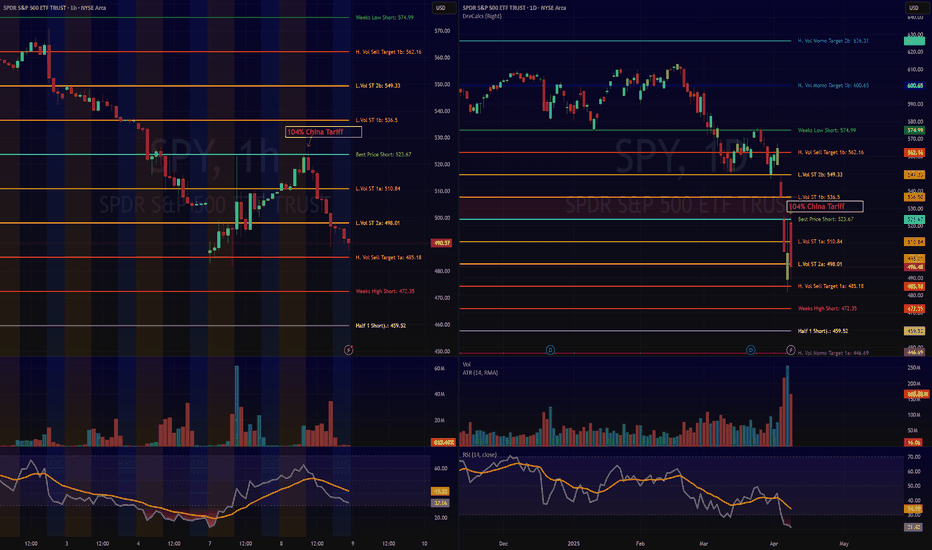The height and width of the screenshot is (550, 932).
Task: Click the 'May' label on the 1D time axis
Action: point(843,543)
